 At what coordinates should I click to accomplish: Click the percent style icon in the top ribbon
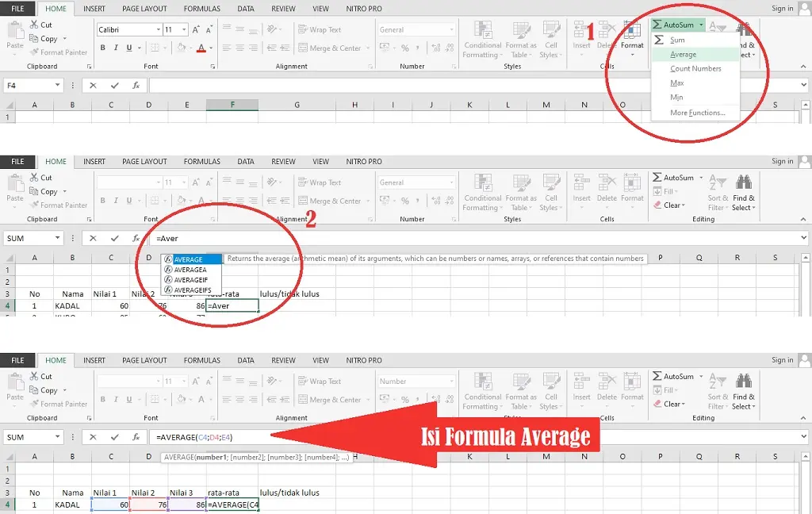[405, 48]
